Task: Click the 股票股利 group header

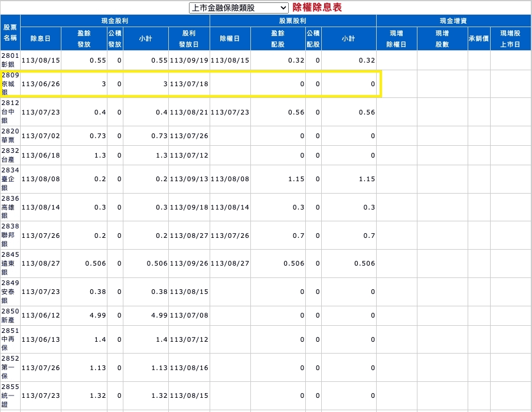Action: coord(293,21)
